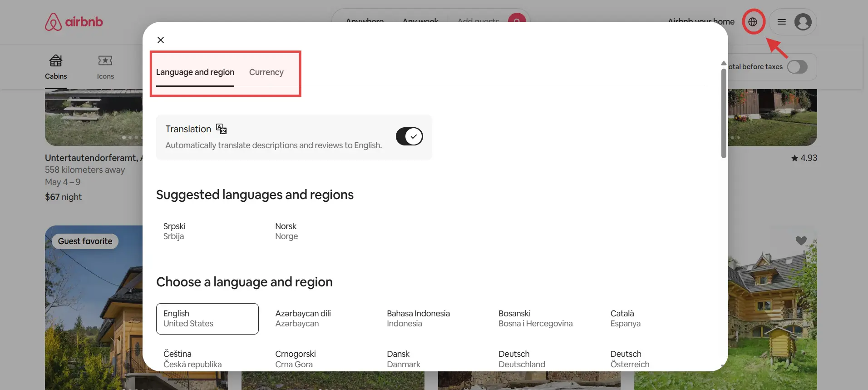This screenshot has width=868, height=390.
Task: Select Čeština Česká republika option
Action: pyautogui.click(x=207, y=359)
